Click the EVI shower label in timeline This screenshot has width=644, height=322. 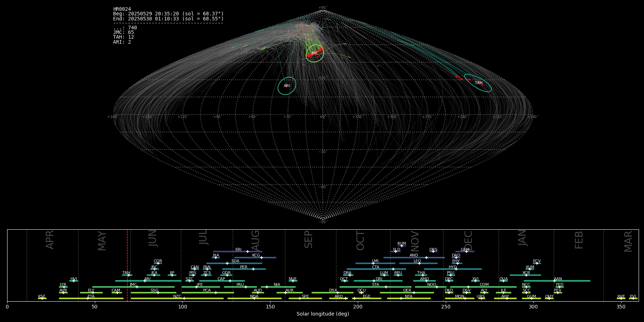click(633, 297)
